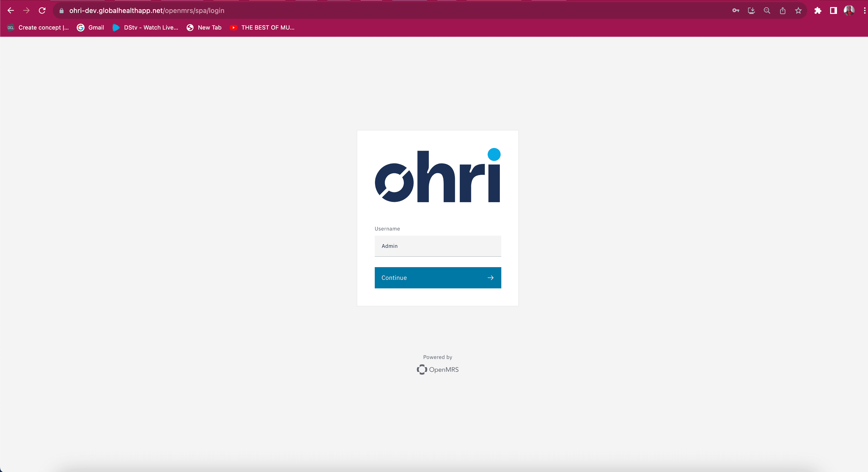Click the padlock site info icon
868x472 pixels.
(62, 11)
